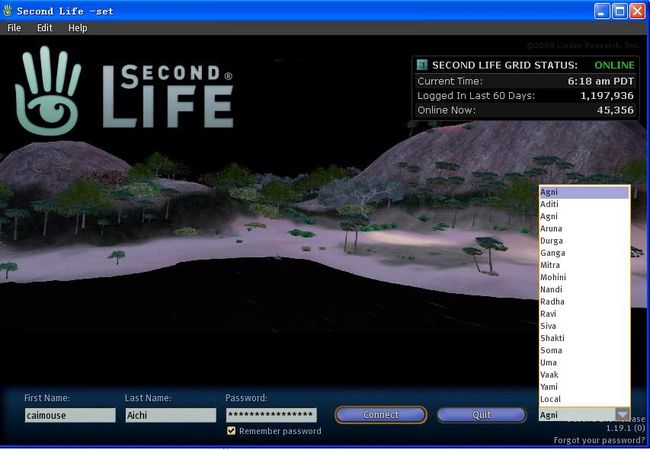Click the Password input field
This screenshot has height=450, width=650.
click(x=271, y=415)
